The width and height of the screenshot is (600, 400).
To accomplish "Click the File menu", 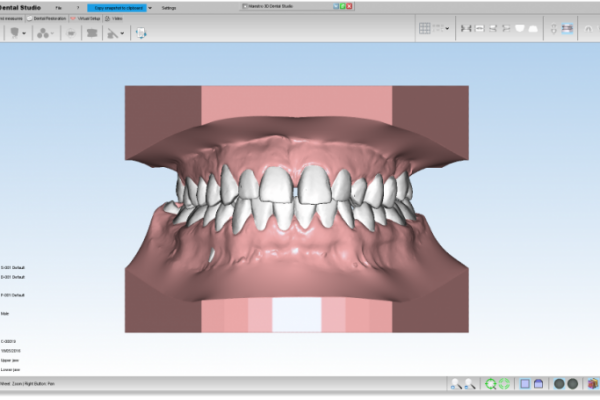I will 58,7.
